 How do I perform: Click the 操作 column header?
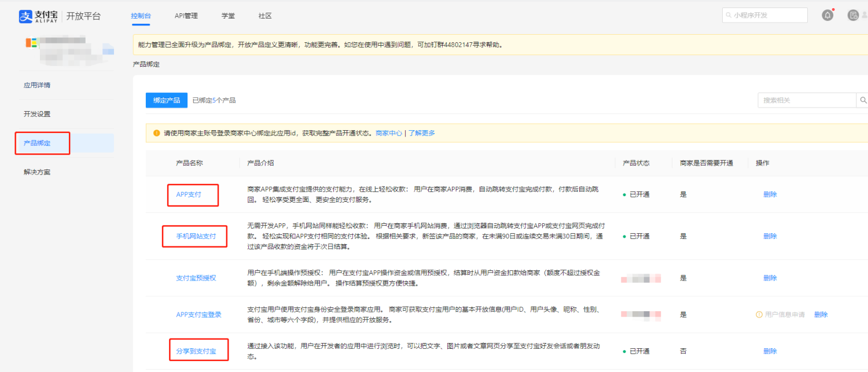(x=763, y=163)
